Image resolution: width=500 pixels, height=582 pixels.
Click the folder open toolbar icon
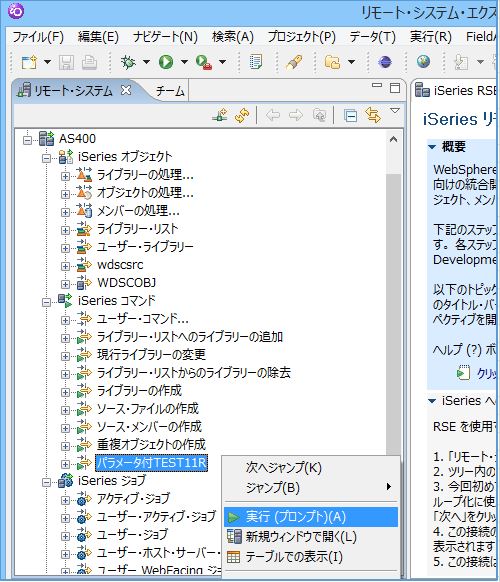click(333, 62)
